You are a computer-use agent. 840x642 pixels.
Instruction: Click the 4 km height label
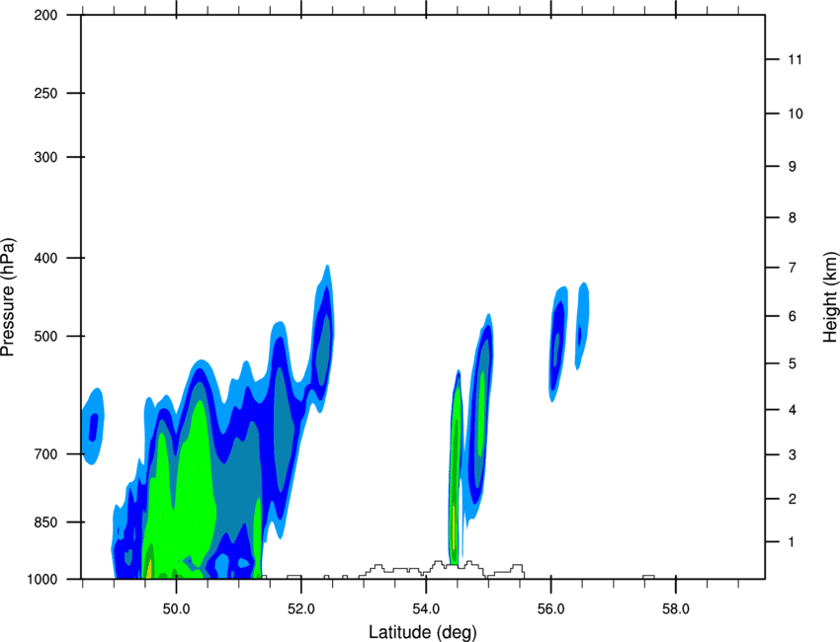pos(793,410)
